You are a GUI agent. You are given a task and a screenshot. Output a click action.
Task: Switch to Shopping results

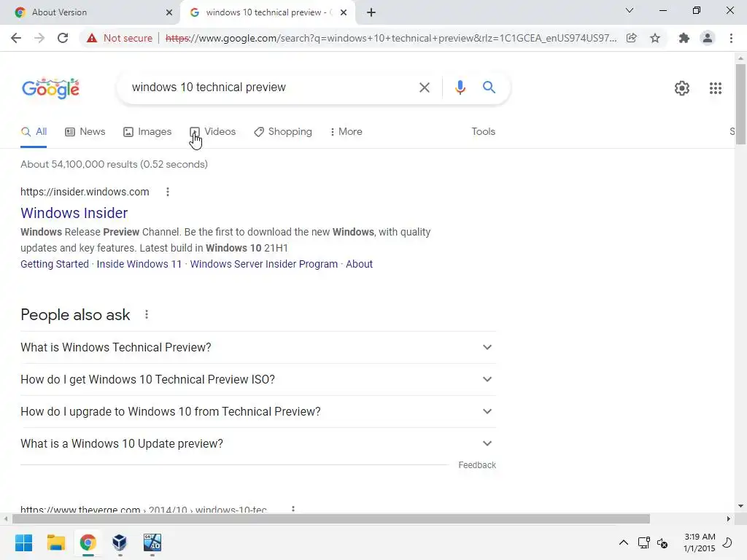tap(283, 132)
